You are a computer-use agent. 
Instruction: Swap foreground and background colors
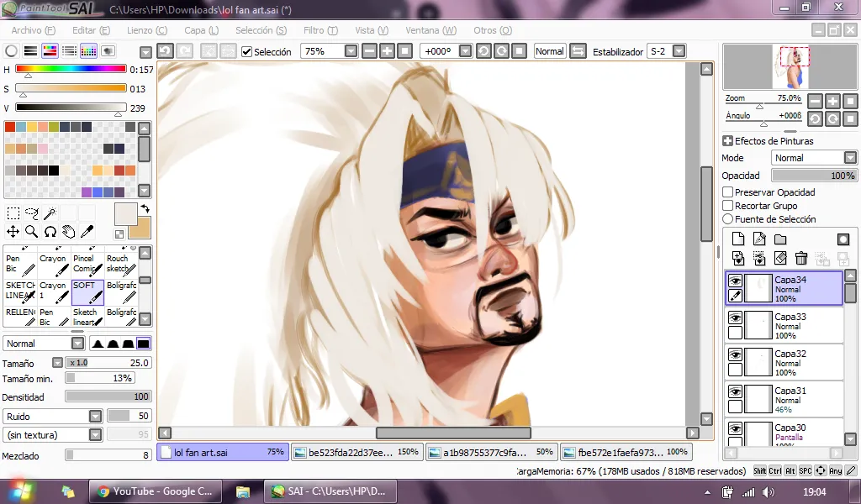point(145,209)
